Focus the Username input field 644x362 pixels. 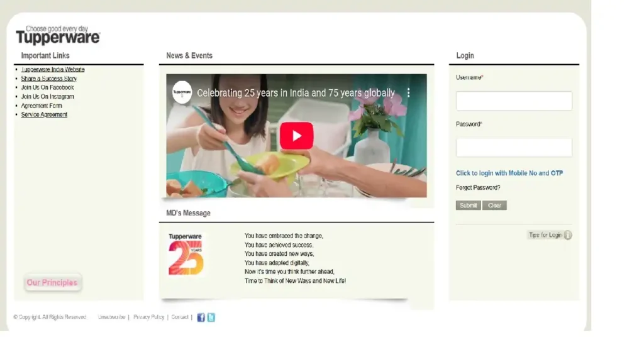coord(514,101)
